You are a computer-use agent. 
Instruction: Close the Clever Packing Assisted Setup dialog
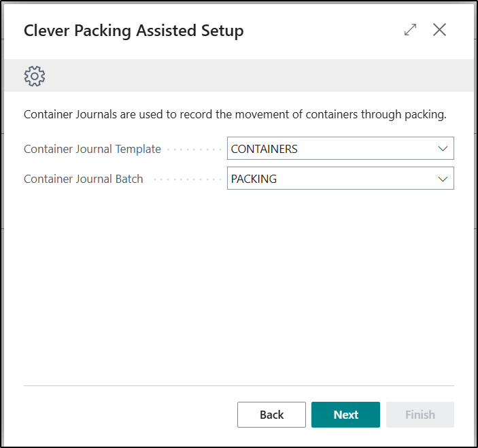click(x=440, y=30)
